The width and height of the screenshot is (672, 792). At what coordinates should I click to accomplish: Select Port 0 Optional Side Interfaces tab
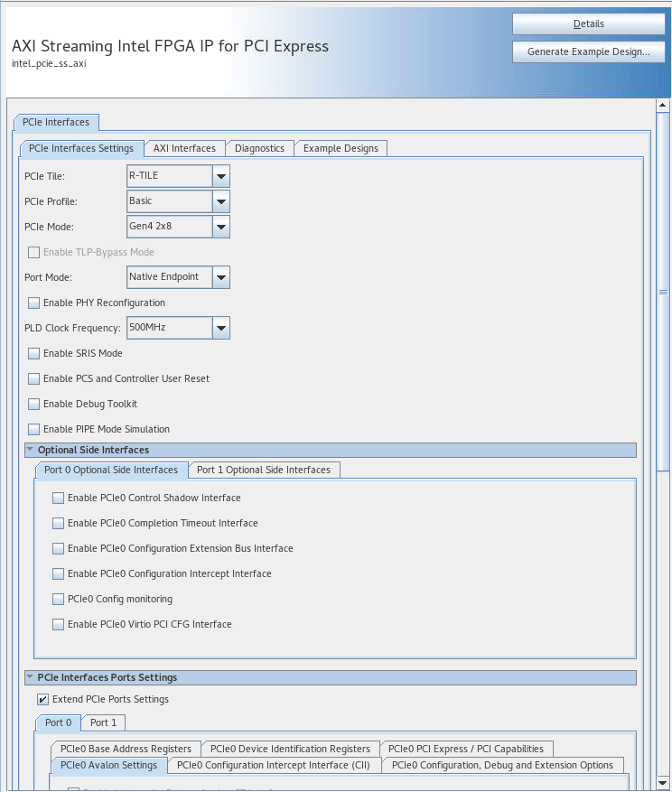point(111,470)
